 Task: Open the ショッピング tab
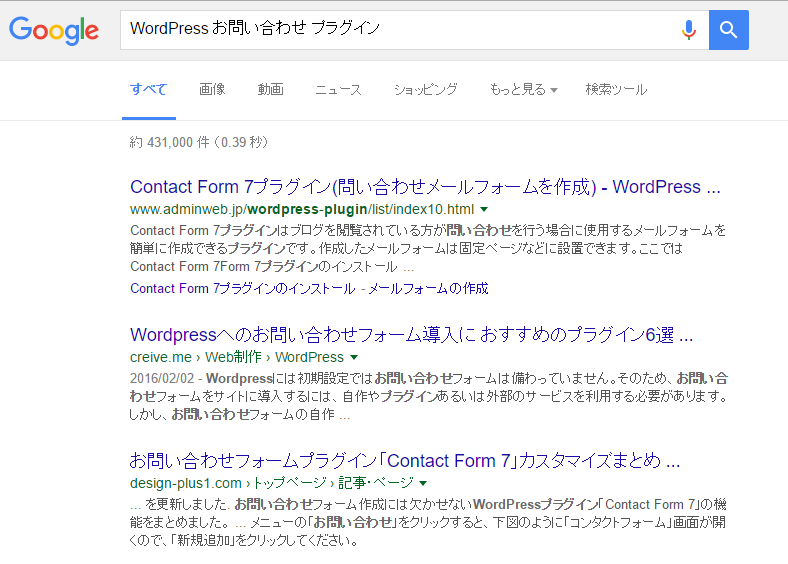(425, 89)
